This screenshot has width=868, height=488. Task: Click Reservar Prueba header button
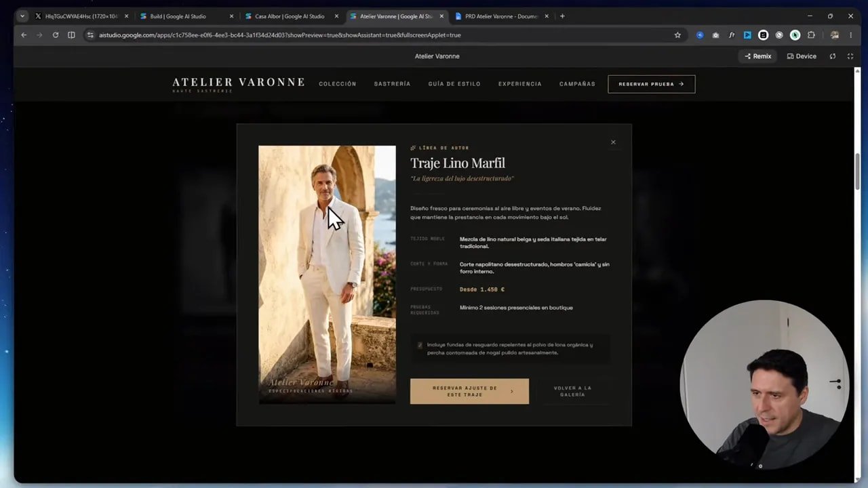pos(652,84)
